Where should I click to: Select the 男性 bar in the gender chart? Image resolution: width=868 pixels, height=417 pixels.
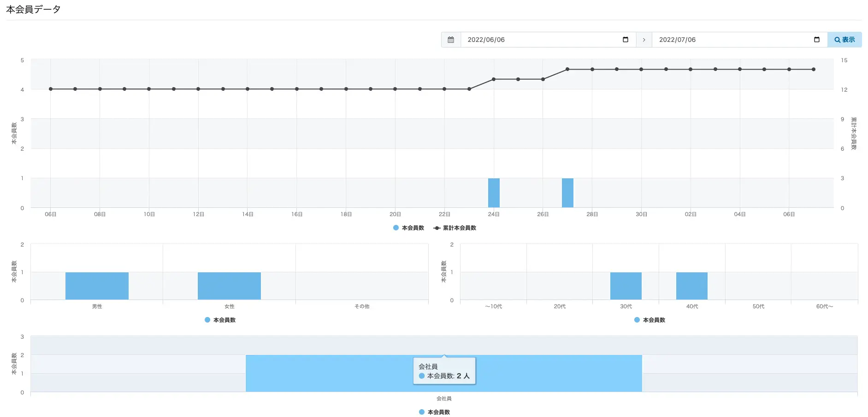tap(97, 286)
